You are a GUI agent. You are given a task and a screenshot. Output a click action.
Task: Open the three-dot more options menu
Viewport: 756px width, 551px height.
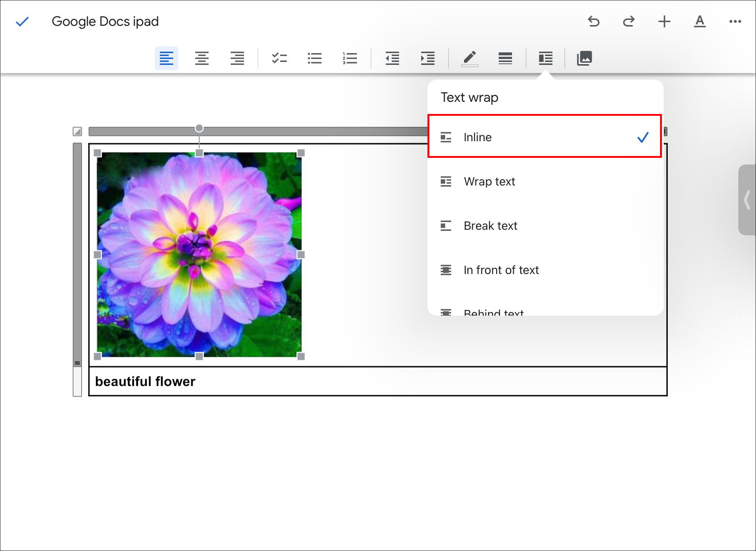click(x=735, y=21)
